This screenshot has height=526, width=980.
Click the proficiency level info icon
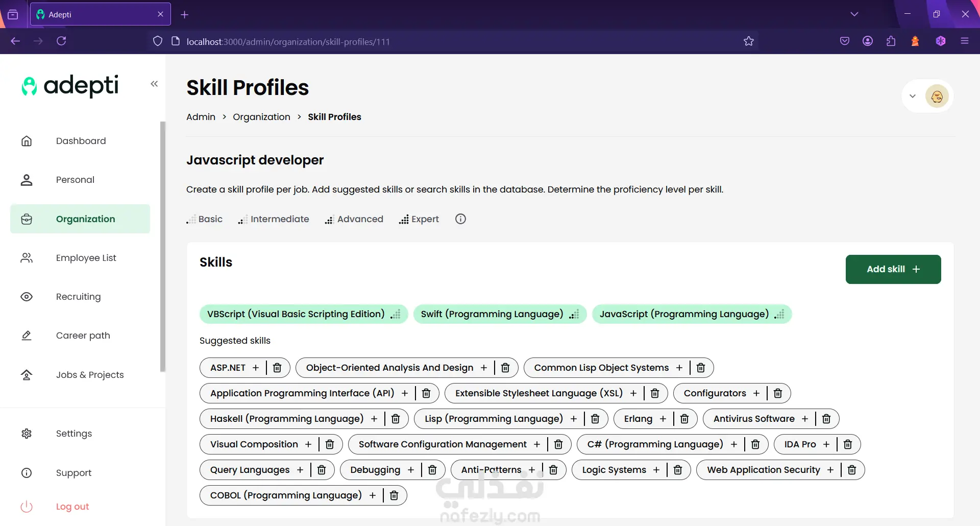point(460,219)
